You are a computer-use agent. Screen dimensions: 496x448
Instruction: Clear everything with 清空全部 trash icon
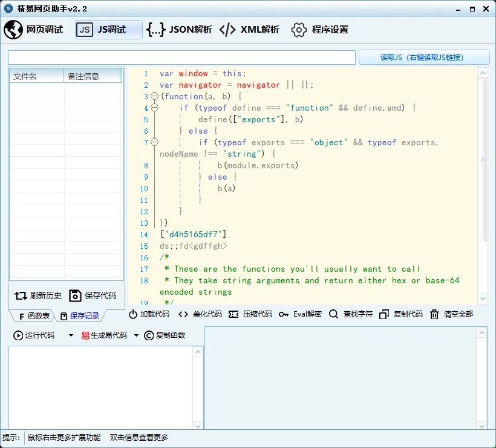[x=434, y=314]
